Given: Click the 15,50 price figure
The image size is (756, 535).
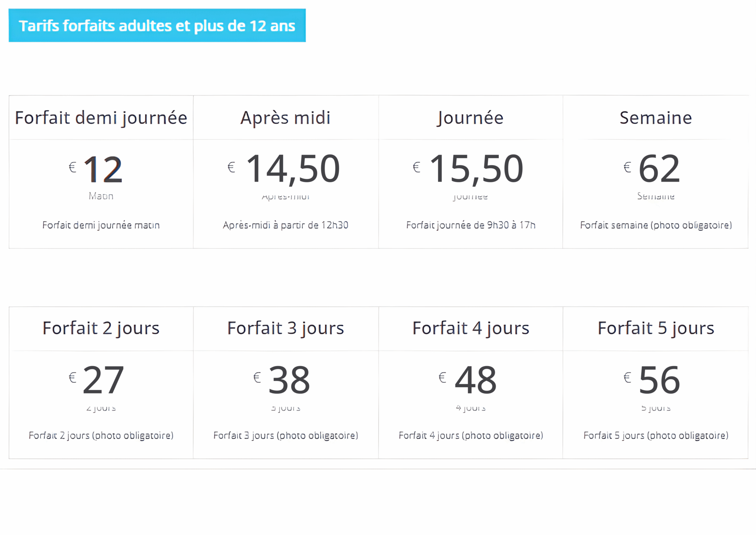Looking at the screenshot, I should click(x=476, y=169).
